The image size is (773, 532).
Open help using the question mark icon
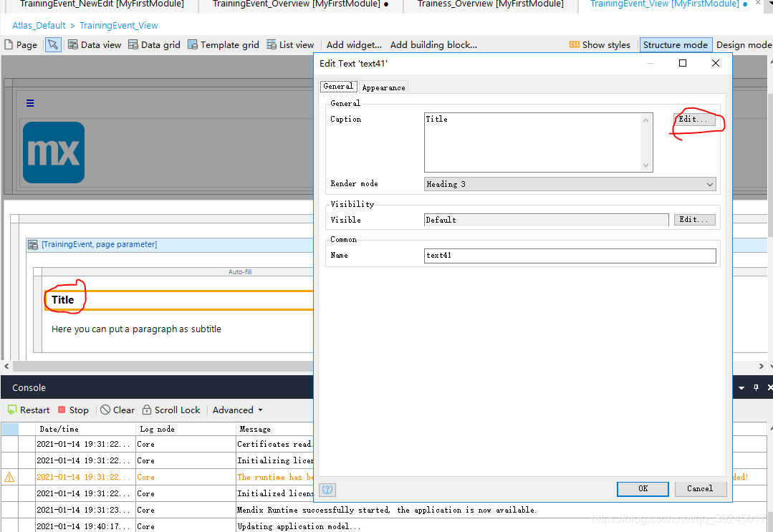tap(327, 489)
